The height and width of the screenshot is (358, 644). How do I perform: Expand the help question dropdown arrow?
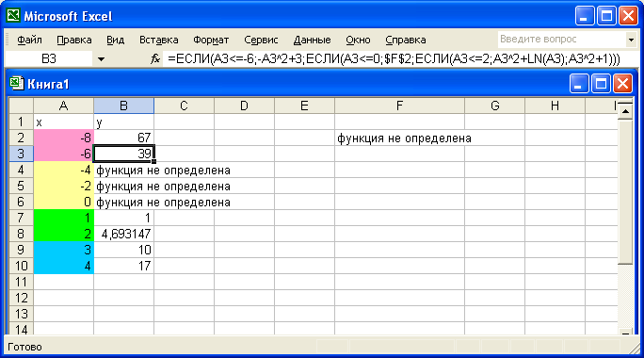click(x=631, y=40)
